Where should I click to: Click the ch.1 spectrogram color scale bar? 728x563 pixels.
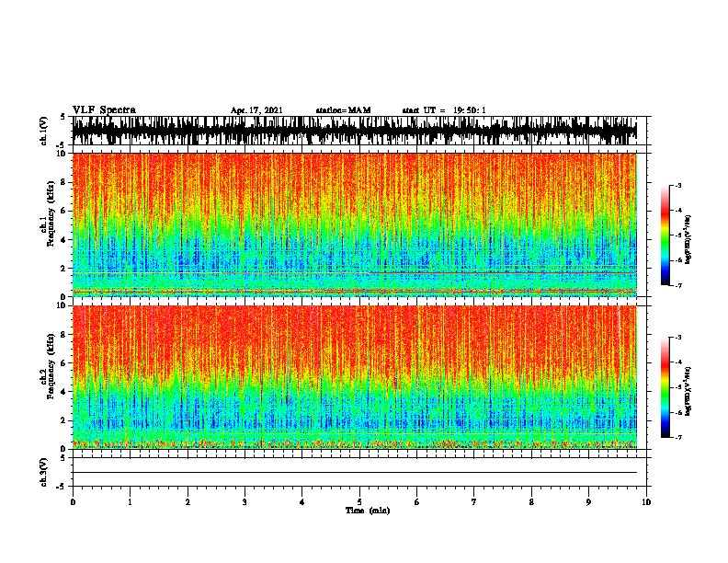coord(665,236)
